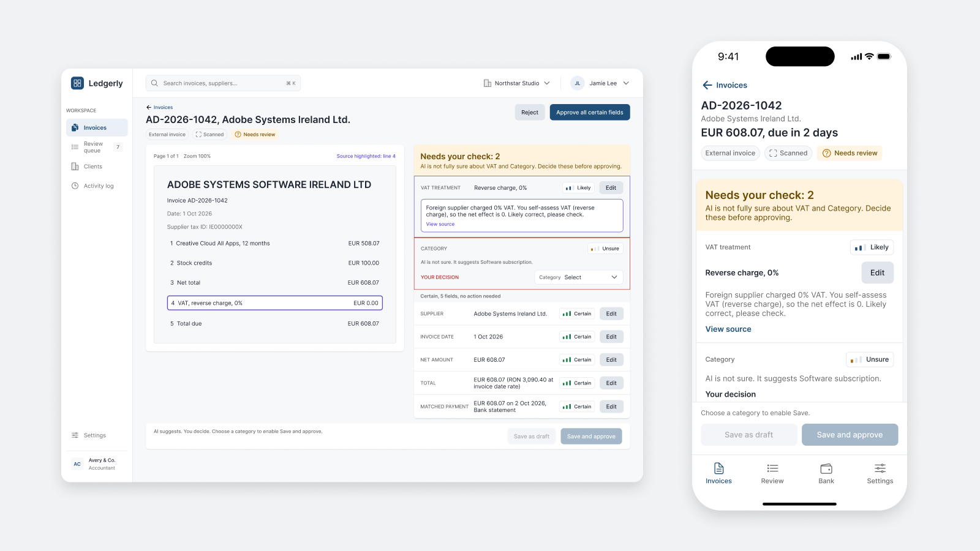This screenshot has width=980, height=551.
Task: Click the Settings sliders icon in desktop sidebar
Action: (75, 435)
